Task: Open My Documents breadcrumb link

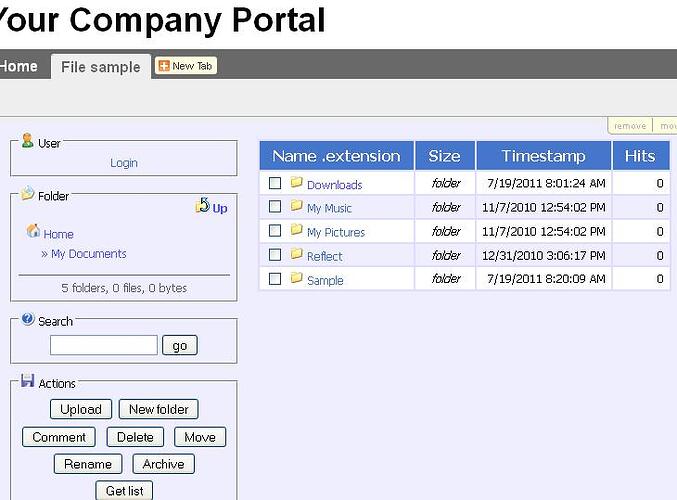Action: [x=89, y=254]
